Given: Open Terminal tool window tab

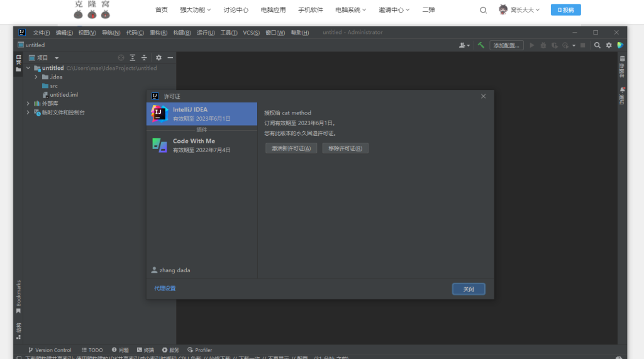Looking at the screenshot, I should coord(145,350).
